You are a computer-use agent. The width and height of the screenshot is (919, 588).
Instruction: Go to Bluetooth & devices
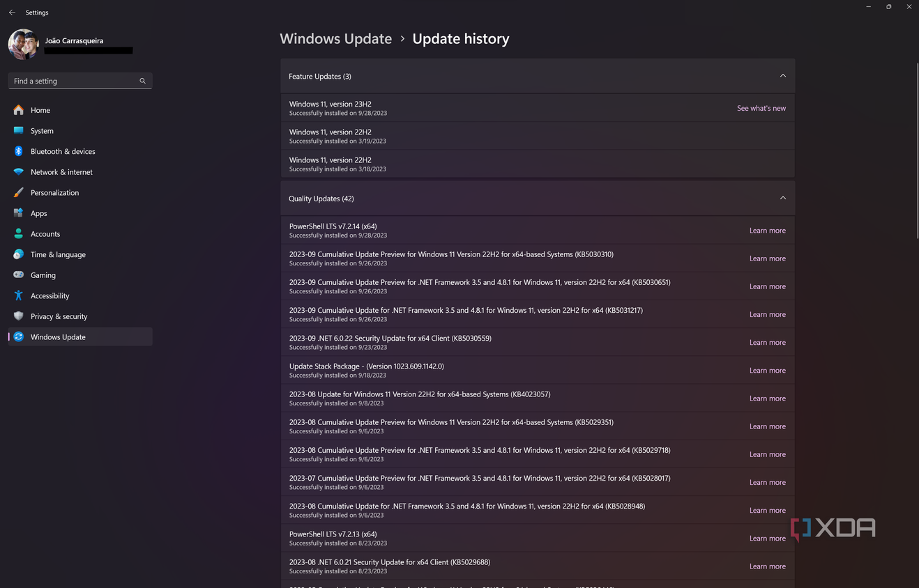[80, 151]
